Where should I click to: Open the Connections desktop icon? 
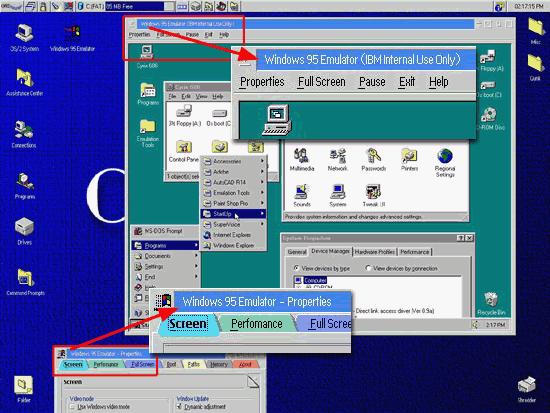pos(24,134)
